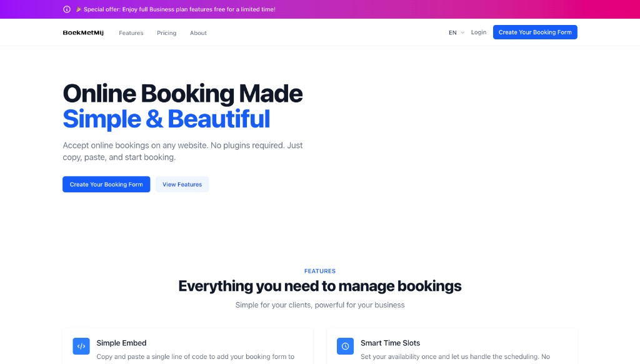This screenshot has height=364, width=640.
Task: Click the "Simple & Beautiful" blue headline
Action: click(166, 119)
